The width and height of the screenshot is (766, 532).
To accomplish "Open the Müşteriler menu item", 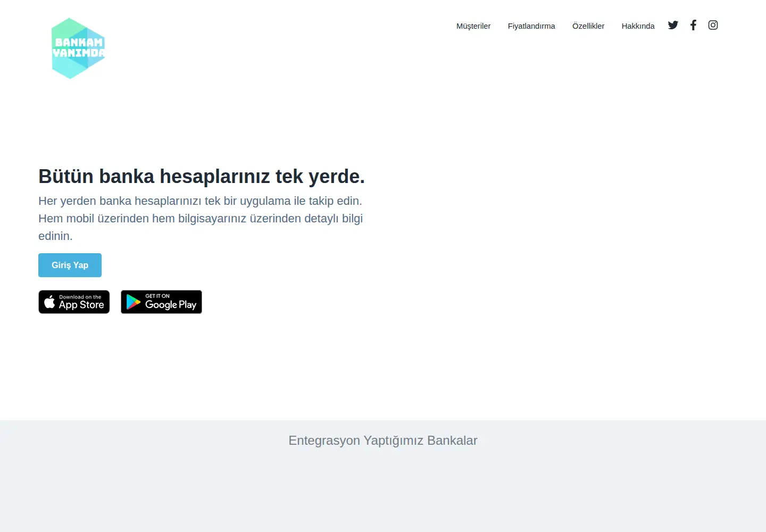I will [x=473, y=26].
